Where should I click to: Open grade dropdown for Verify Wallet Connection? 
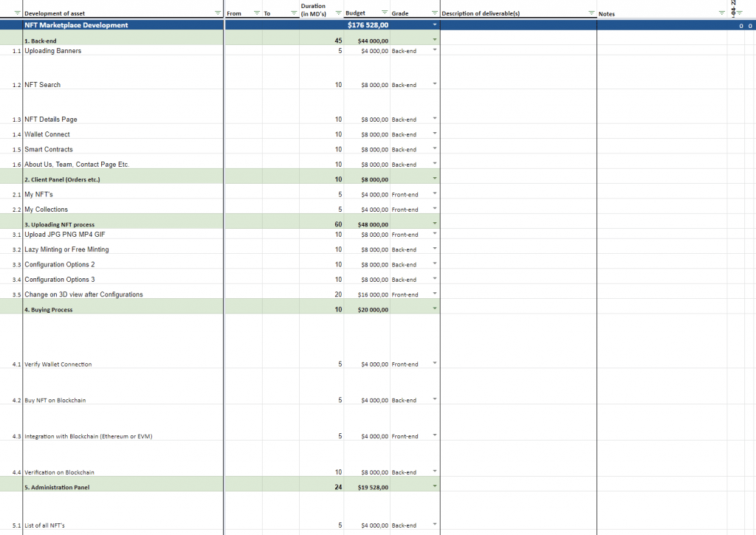434,363
